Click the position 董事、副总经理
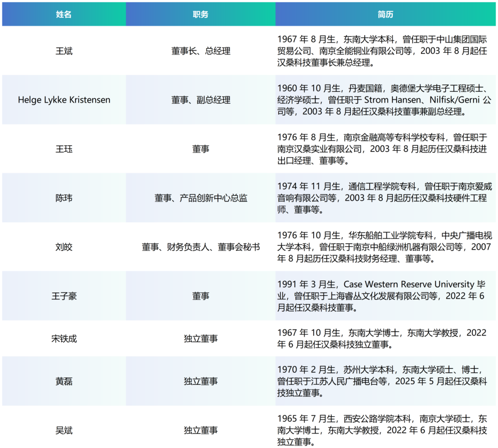This screenshot has width=498, height=448. point(201,100)
